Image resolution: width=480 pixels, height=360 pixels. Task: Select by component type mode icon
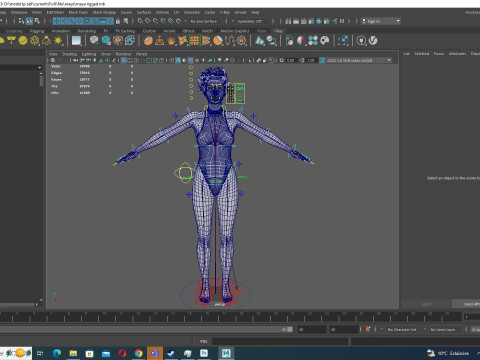tap(37, 21)
